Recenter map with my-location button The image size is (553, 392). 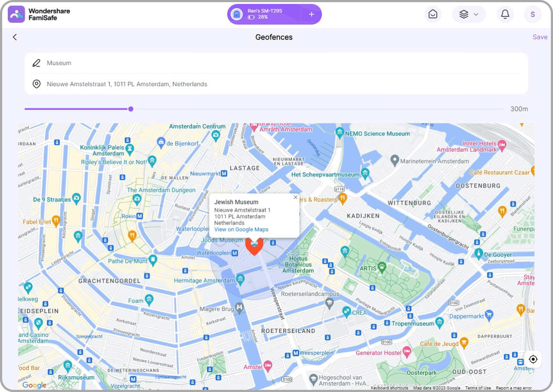(533, 359)
